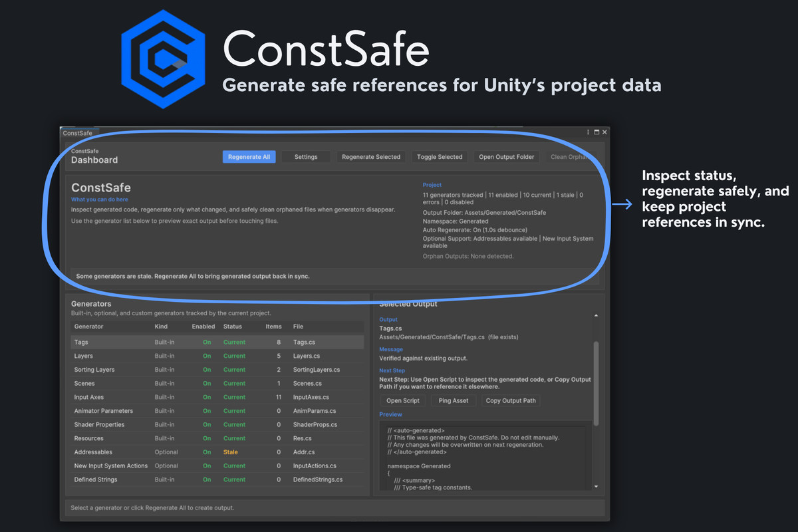Click the Scenes.cs file cell
The height and width of the screenshot is (532, 798).
coord(307,384)
